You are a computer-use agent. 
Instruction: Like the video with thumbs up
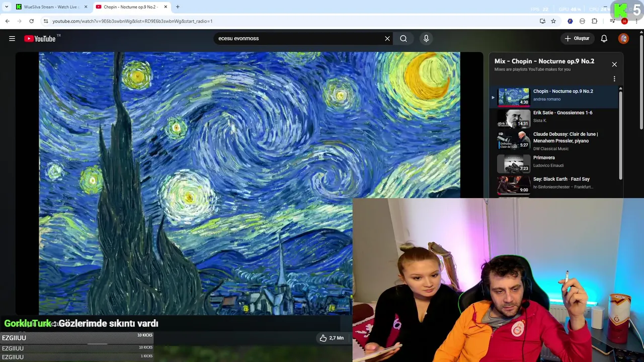pyautogui.click(x=323, y=338)
